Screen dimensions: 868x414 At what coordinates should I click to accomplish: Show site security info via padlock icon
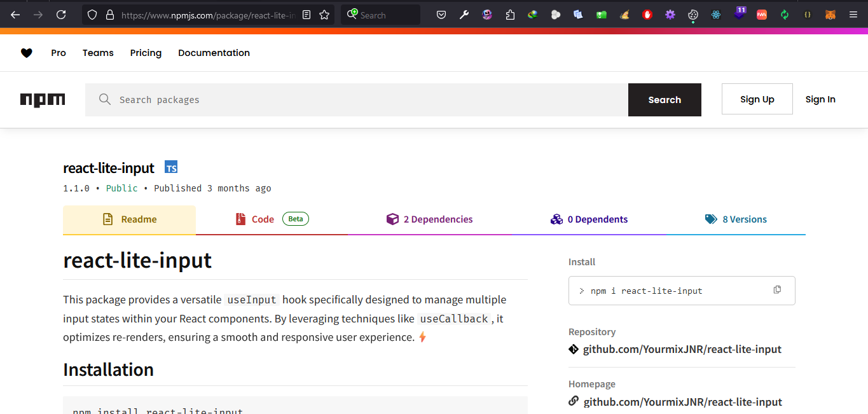tap(109, 15)
